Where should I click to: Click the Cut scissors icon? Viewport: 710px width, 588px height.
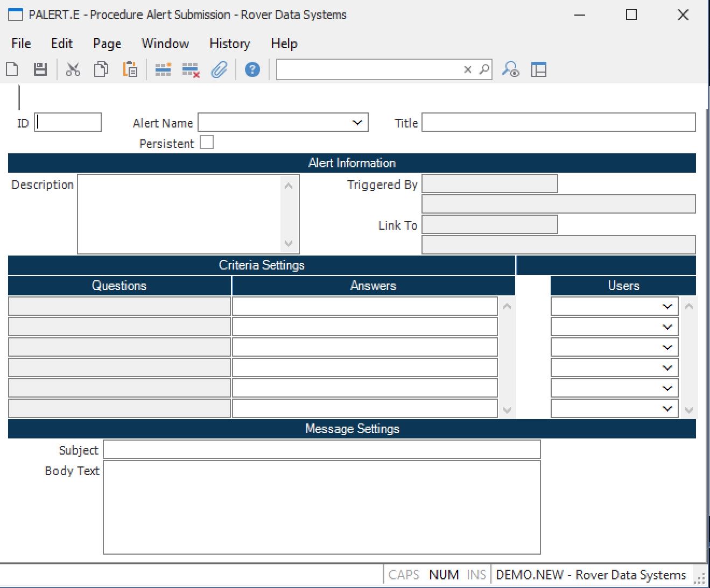[73, 69]
